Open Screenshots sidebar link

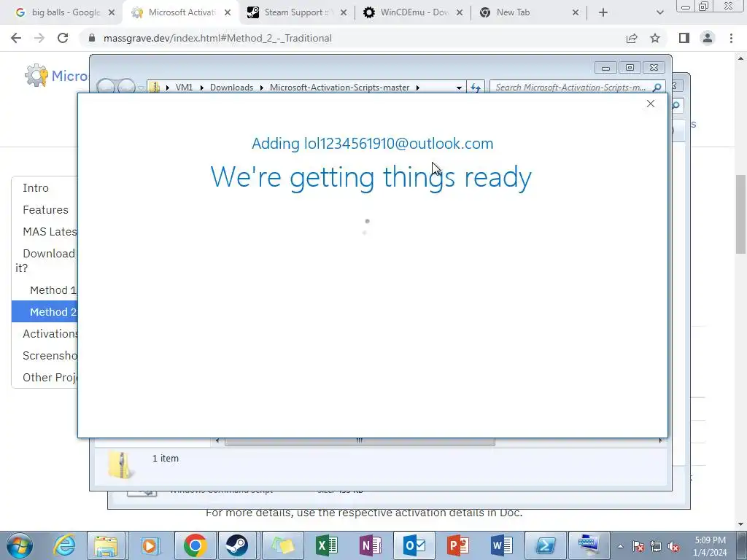(x=50, y=356)
